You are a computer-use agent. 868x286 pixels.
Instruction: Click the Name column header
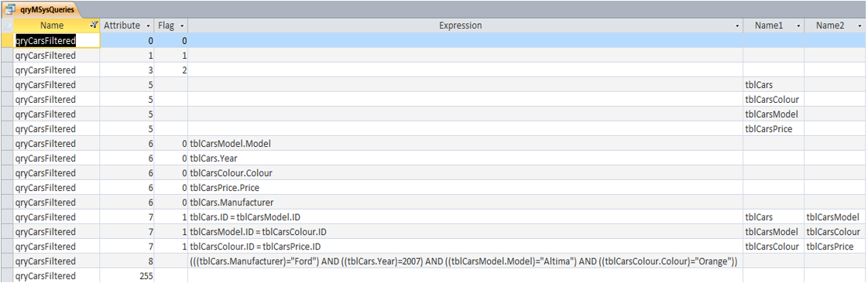click(x=52, y=26)
